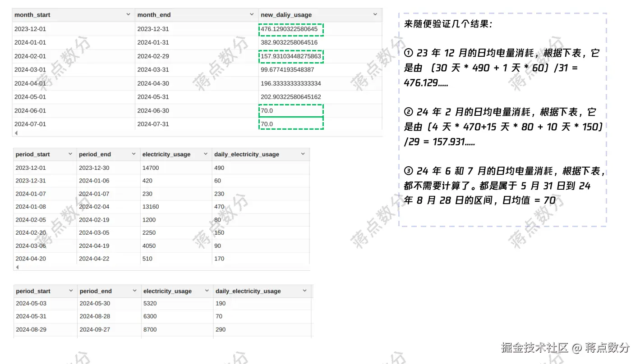This screenshot has height=364, width=640.
Task: Open the month_start column filter dropdown
Action: tap(128, 14)
